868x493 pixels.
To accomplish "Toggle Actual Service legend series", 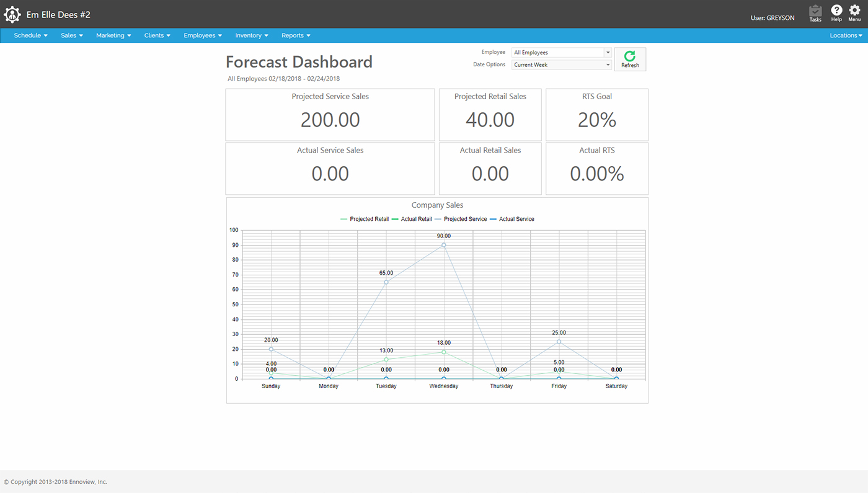I will click(511, 219).
